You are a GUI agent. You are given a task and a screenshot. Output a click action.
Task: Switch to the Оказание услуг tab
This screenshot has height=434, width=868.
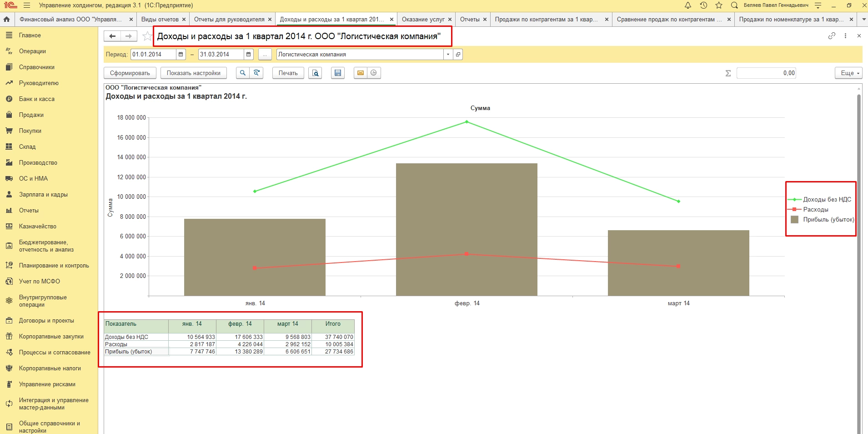[x=423, y=20]
